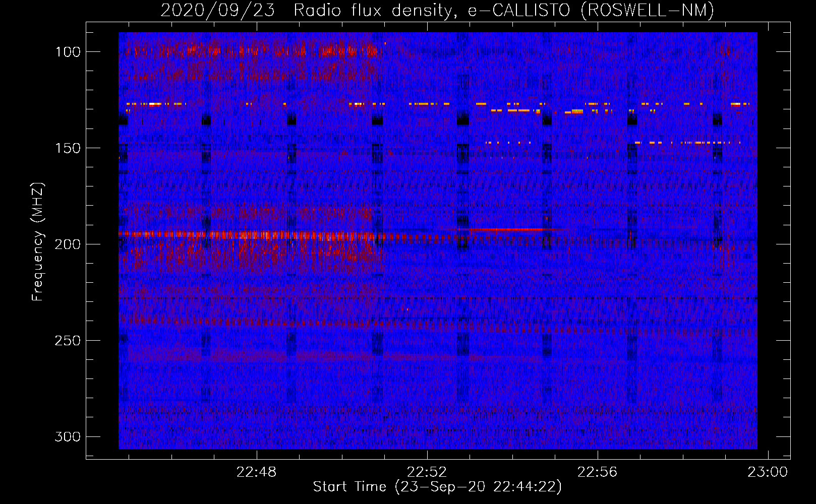
Task: Click the 150 frequency tick label
Action: tap(68, 148)
